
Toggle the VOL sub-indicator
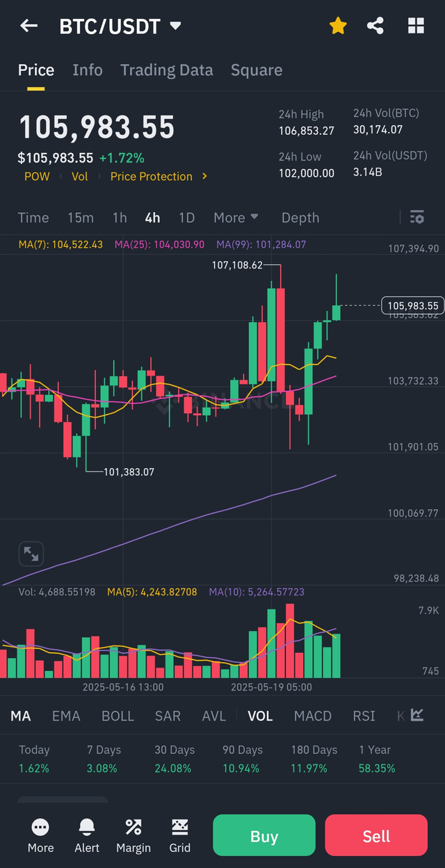(260, 716)
